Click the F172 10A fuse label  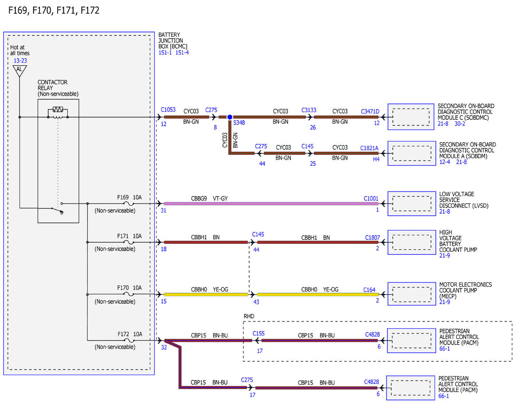tap(129, 334)
